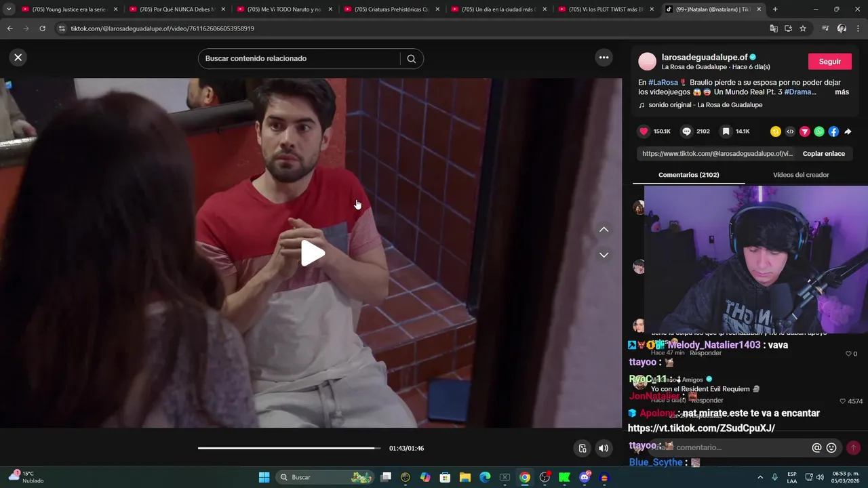The image size is (868, 488).
Task: Click the video progress bar
Action: (290, 448)
